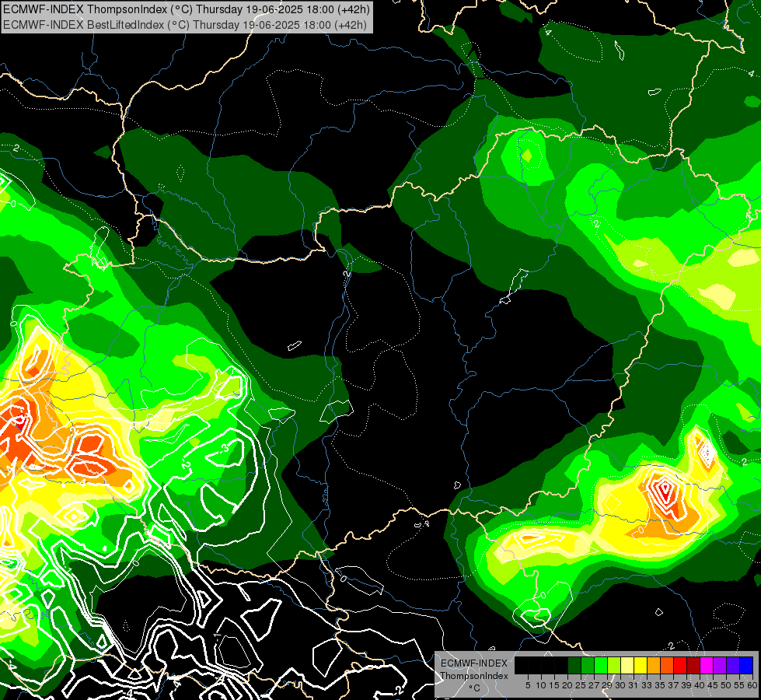Select the blue legend swatch (55-60)
Screen dimensions: 761x700
click(x=746, y=665)
